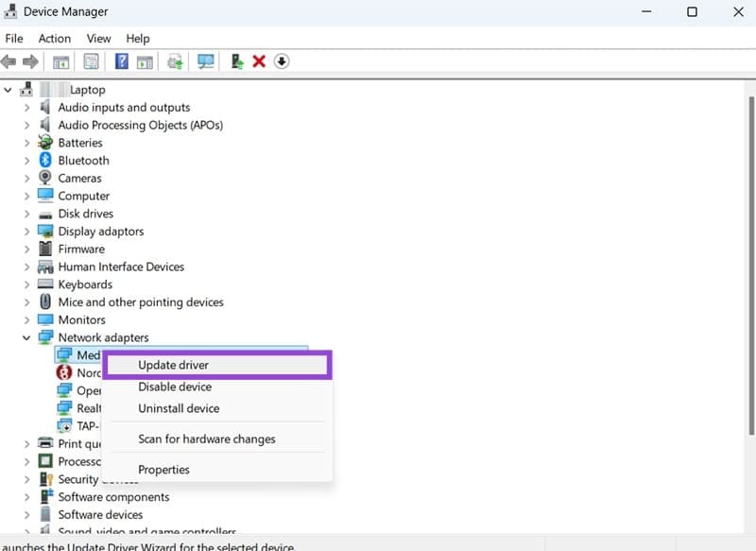The image size is (756, 551).
Task: Choose Uninstall device in the context menu
Action: point(178,408)
